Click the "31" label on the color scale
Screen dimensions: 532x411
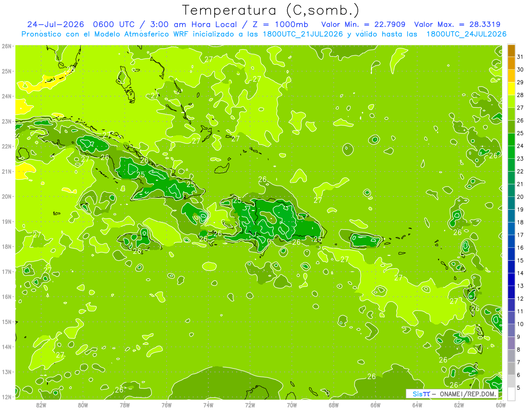(x=520, y=57)
